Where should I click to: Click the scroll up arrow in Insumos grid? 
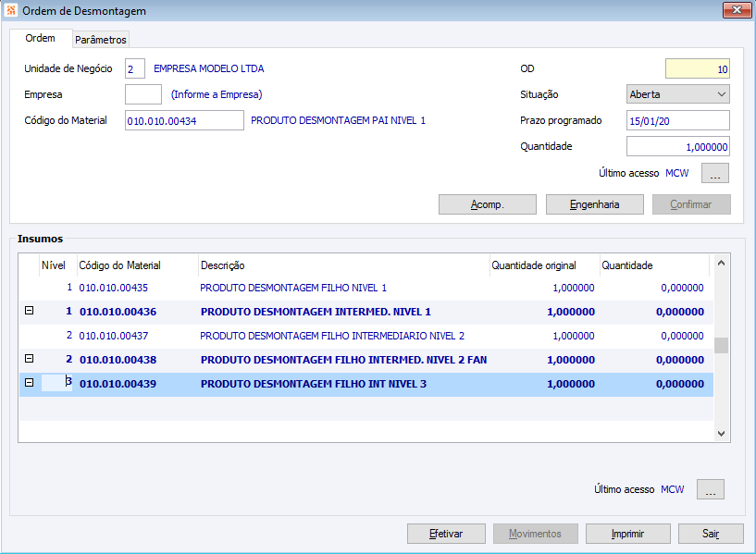click(x=721, y=263)
